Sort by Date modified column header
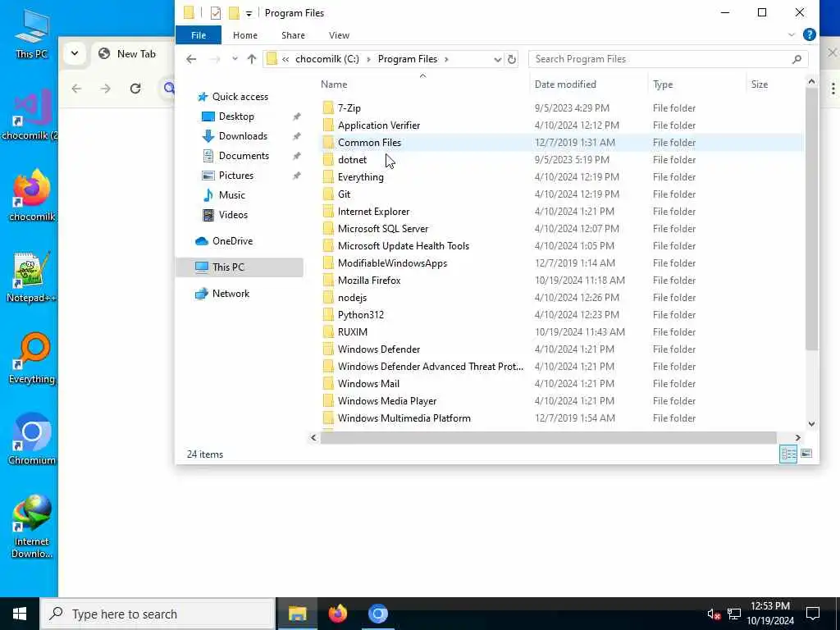Image resolution: width=840 pixels, height=630 pixels. tap(565, 84)
